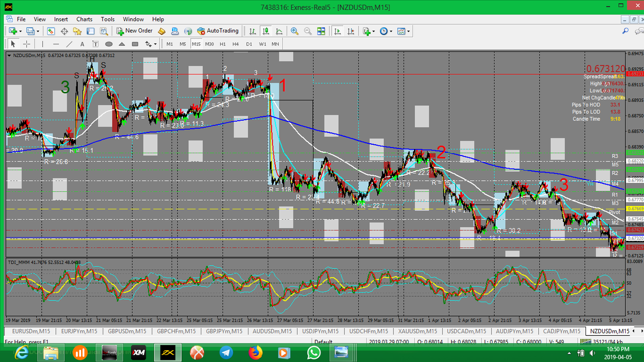
Task: Open the EURUSDm,M15 chart tab
Action: (32, 331)
